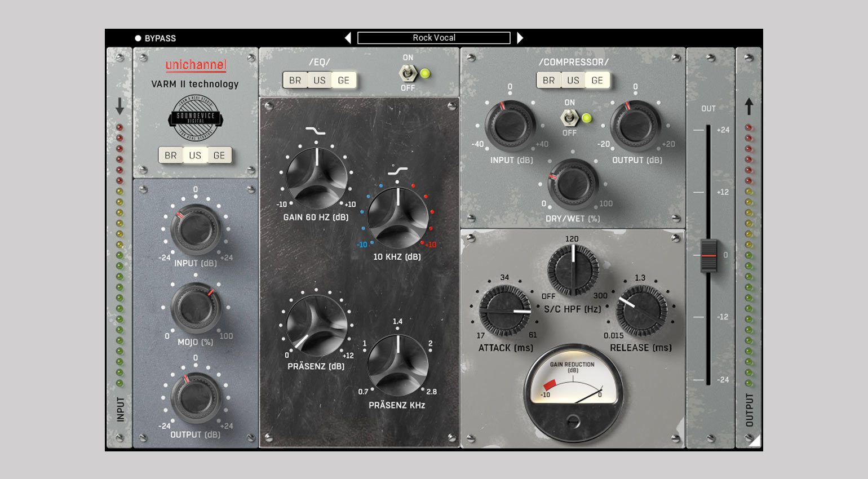Choose GE in the Compressor section
868x479 pixels.
tap(597, 81)
